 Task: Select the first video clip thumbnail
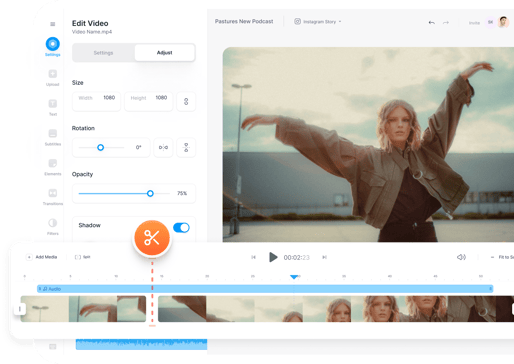click(x=83, y=309)
